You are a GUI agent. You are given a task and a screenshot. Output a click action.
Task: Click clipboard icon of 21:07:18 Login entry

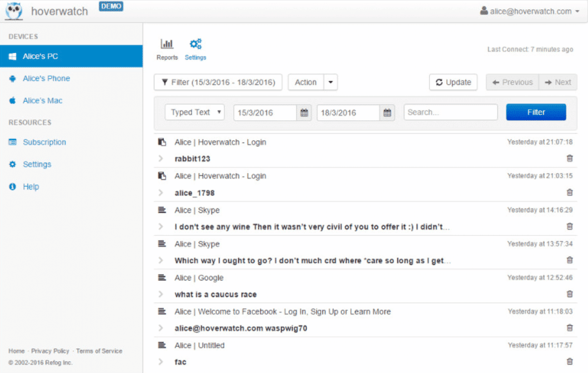[x=162, y=142]
